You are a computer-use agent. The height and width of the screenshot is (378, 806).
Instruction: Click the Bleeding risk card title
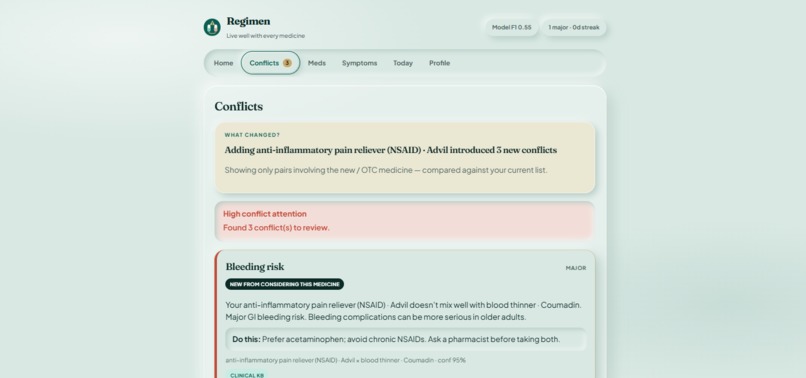click(x=254, y=266)
